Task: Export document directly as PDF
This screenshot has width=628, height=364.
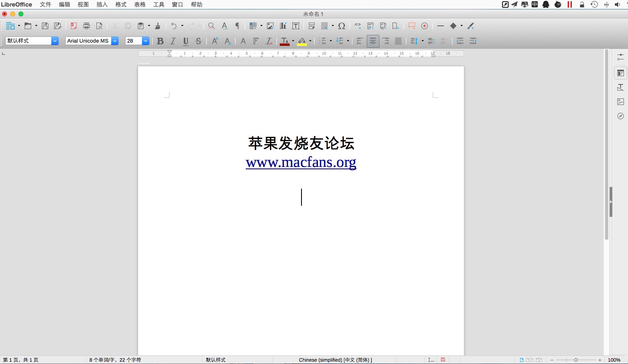Action: pyautogui.click(x=74, y=26)
